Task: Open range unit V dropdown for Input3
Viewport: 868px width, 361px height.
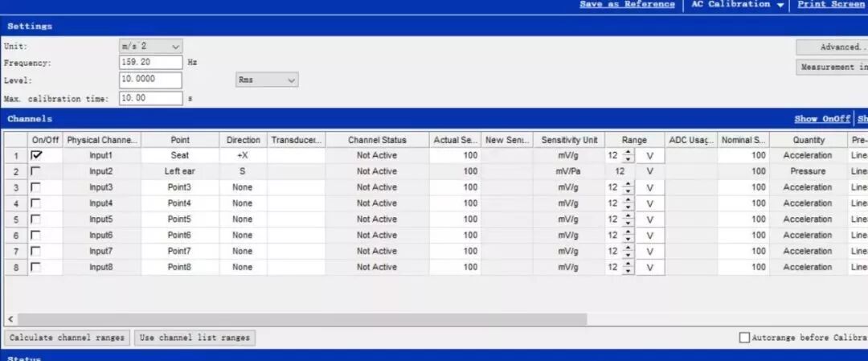Action: coord(650,187)
